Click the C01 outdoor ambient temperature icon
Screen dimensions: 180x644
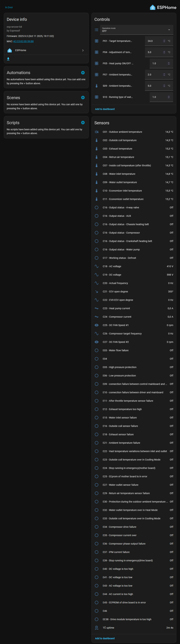(96, 132)
